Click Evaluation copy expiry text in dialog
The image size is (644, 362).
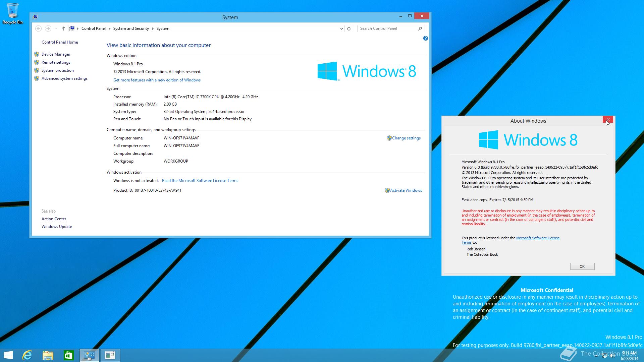(x=497, y=200)
